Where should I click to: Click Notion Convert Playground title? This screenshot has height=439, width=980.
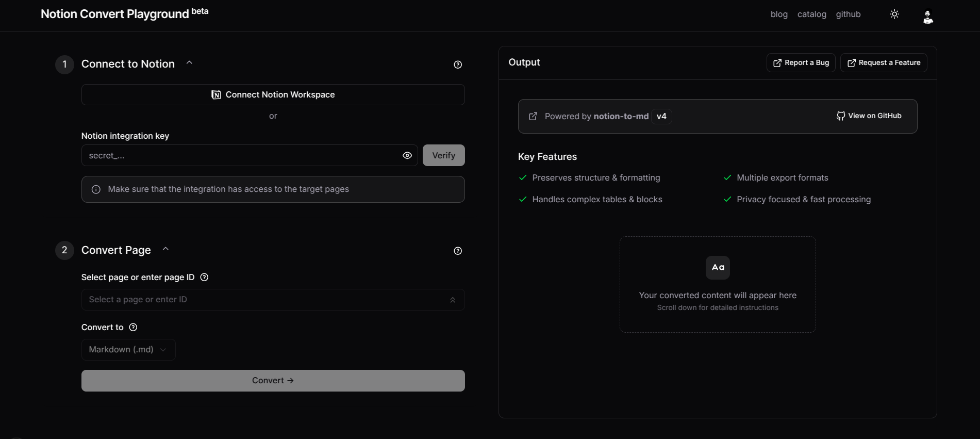tap(115, 14)
